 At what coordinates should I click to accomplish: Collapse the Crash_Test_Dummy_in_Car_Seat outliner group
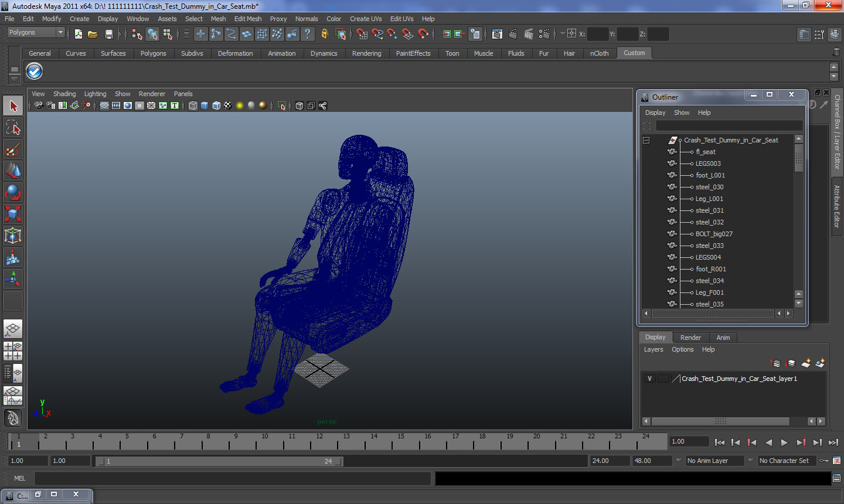pyautogui.click(x=646, y=140)
